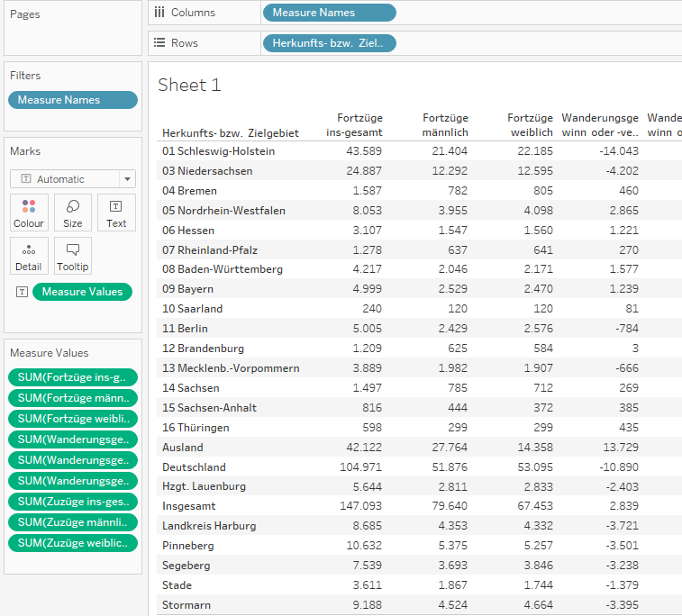Click the SUM(Fortzüge weibli.. measure pill
The height and width of the screenshot is (616, 682).
point(73,419)
